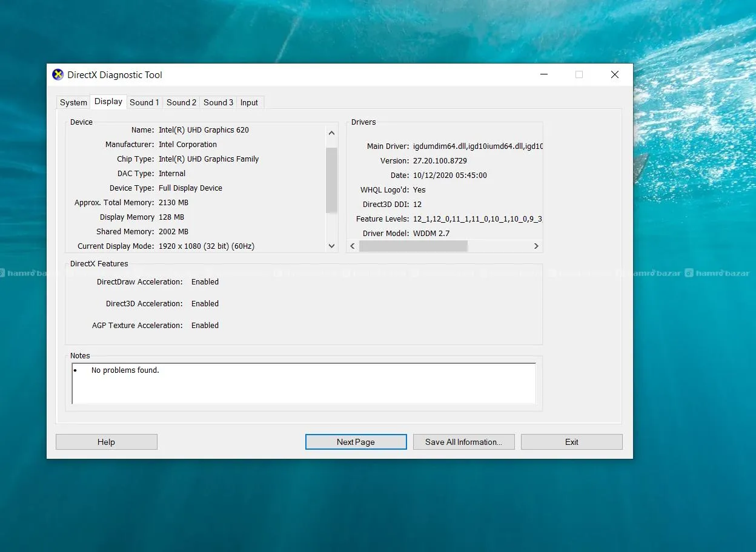
Task: Click the '2130 MB' total memory value
Action: point(173,202)
